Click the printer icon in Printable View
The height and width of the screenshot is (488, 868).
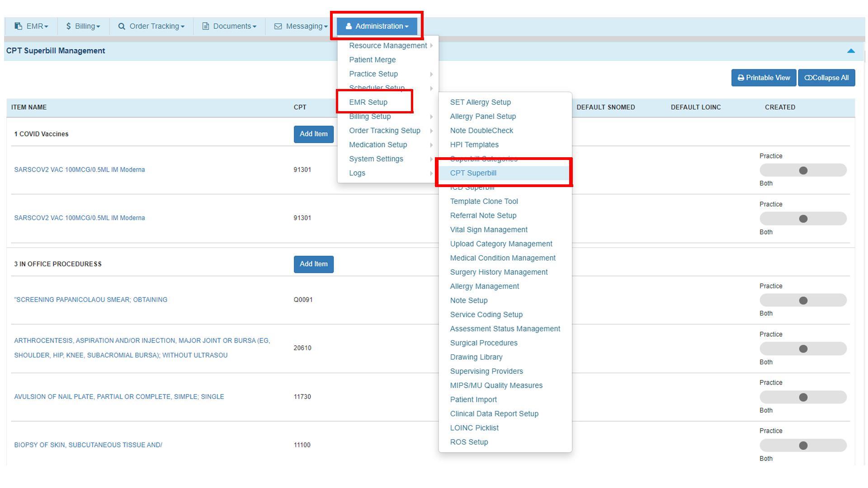tap(741, 78)
